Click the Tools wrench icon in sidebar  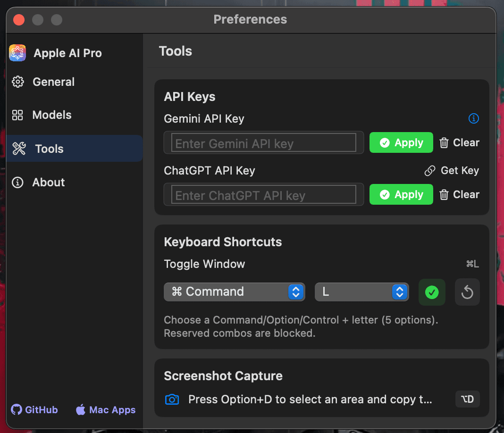click(x=18, y=148)
